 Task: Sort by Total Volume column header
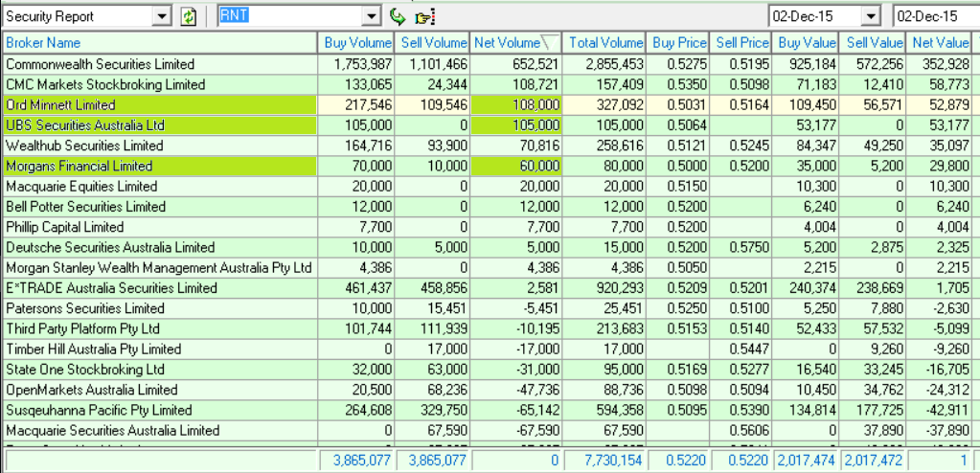(x=604, y=42)
